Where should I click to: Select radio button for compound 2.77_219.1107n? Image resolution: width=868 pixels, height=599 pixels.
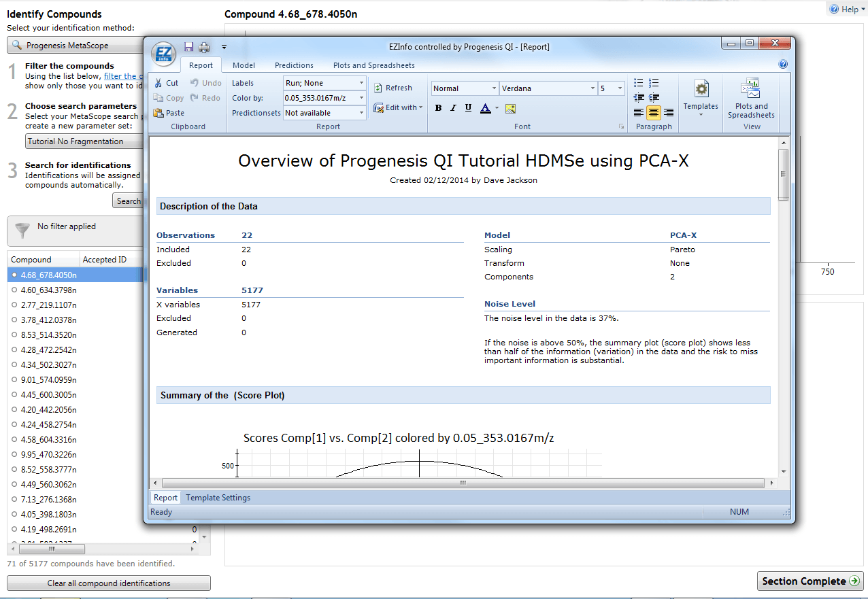pyautogui.click(x=14, y=305)
